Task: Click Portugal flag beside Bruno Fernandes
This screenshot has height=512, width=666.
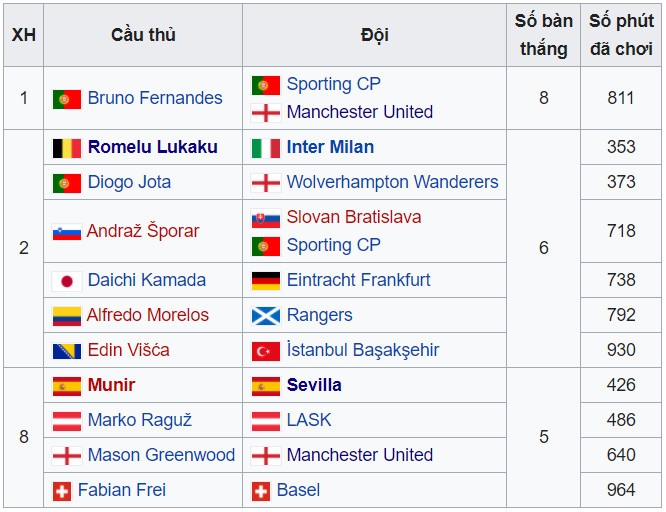Action: point(67,99)
